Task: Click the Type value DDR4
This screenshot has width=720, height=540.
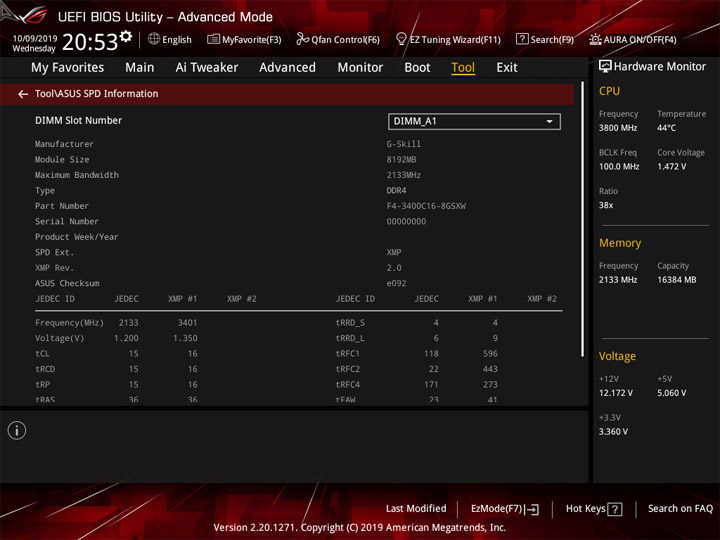Action: tap(396, 191)
